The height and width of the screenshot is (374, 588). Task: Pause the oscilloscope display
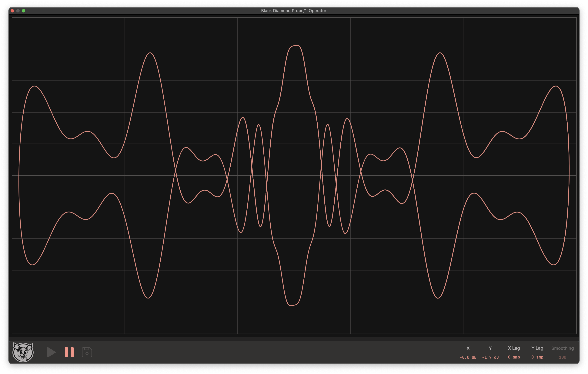tap(69, 352)
